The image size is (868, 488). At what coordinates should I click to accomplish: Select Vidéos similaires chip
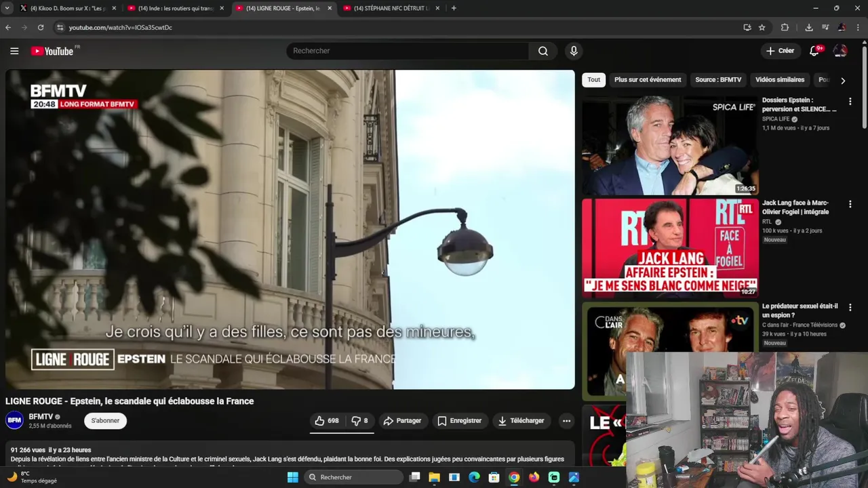point(780,80)
